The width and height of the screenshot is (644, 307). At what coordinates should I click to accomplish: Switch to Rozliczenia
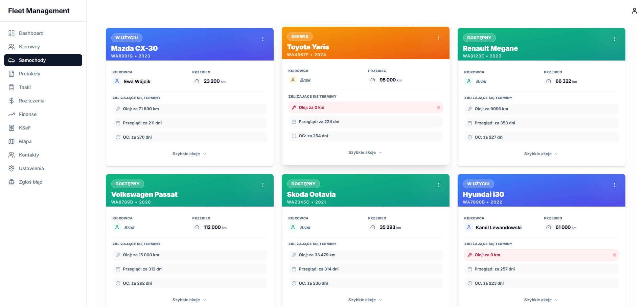(43, 101)
